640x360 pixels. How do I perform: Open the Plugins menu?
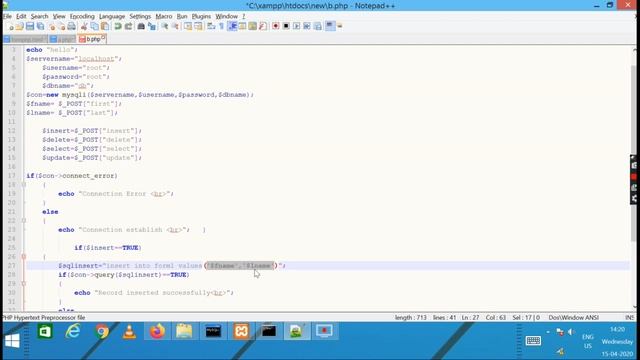tap(201, 16)
